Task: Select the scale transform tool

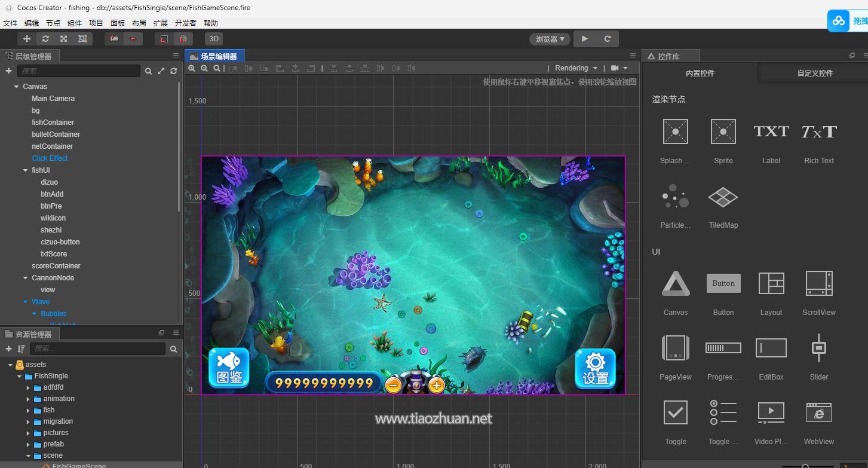Action: [x=63, y=39]
